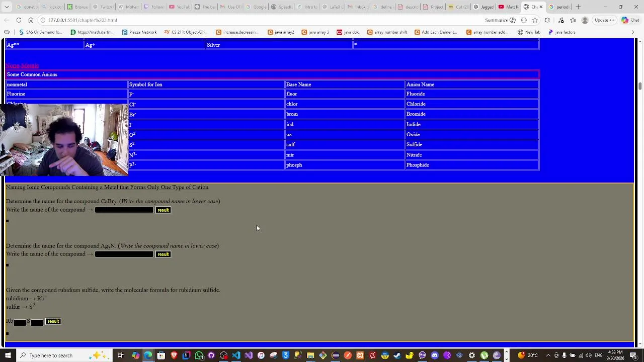Open java array2 bookmark
This screenshot has width=644, height=362.
281,32
